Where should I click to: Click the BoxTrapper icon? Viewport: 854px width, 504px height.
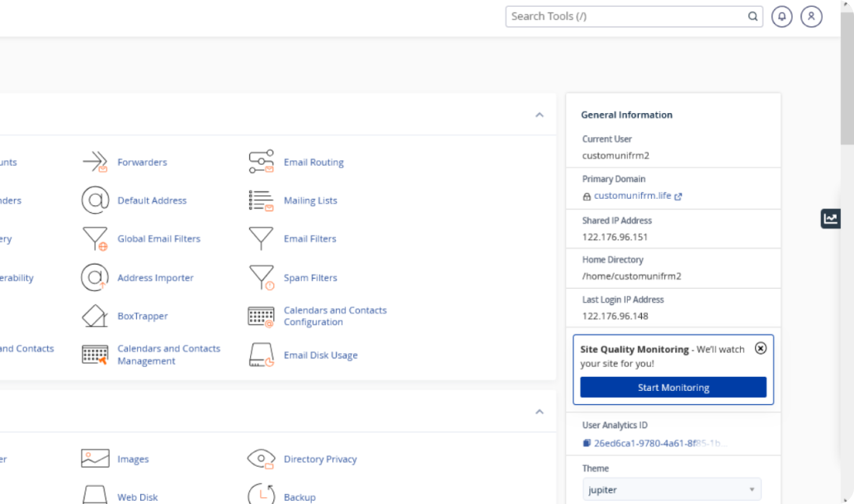click(95, 316)
